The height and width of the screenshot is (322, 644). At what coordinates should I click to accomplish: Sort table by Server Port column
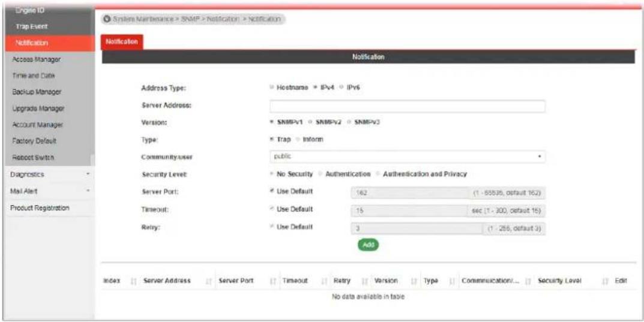click(245, 281)
